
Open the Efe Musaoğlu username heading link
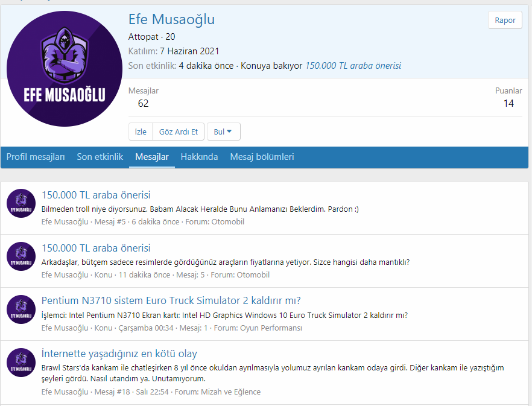coord(171,19)
